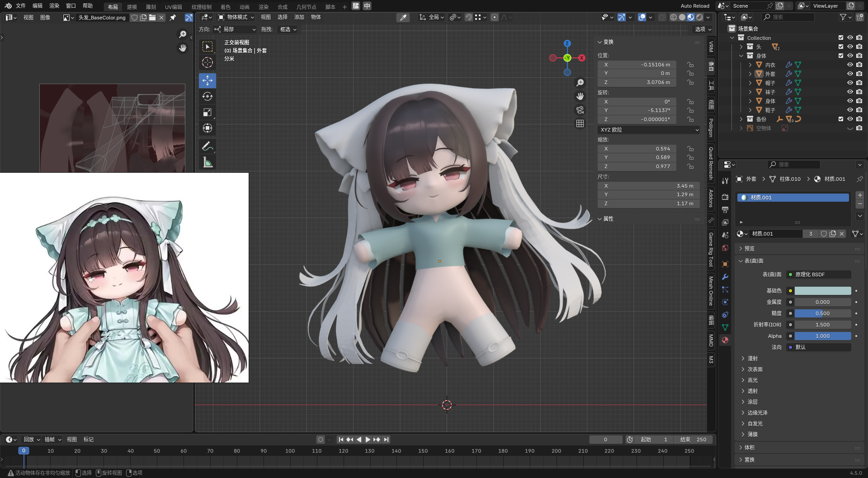Screen dimensions: 868x478
Task: Click the 基础色 base color swatch
Action: tap(822, 291)
